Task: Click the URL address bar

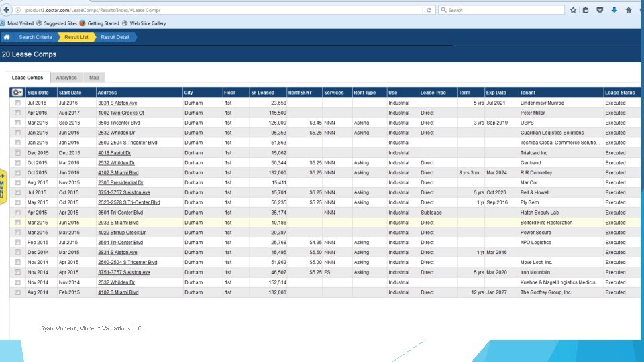Action: click(x=222, y=10)
